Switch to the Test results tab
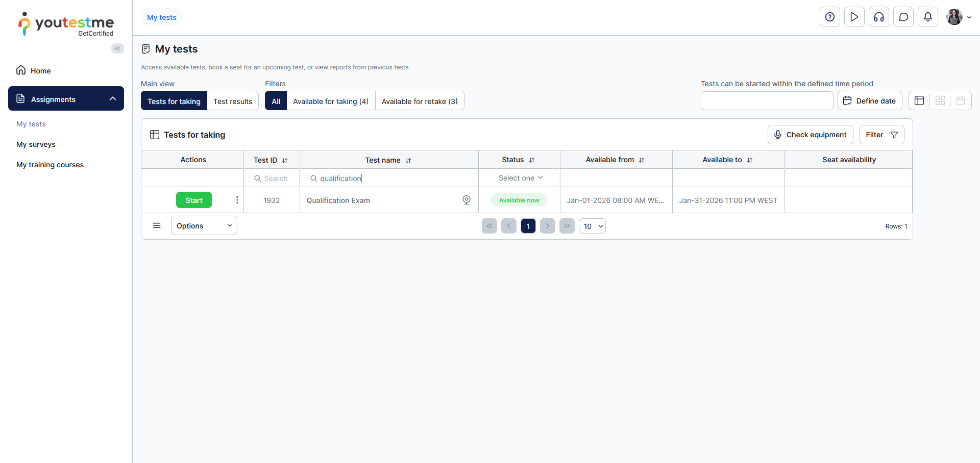The image size is (980, 463). (x=233, y=101)
